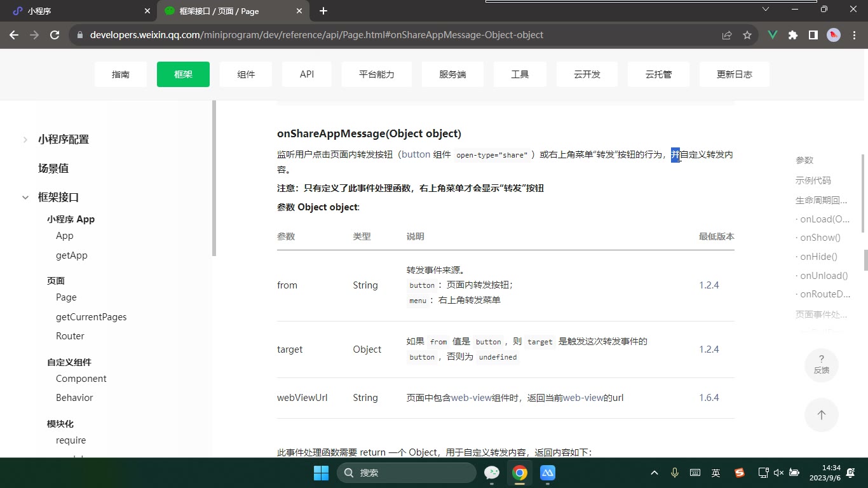Viewport: 868px width, 488px height.
Task: Click the Chrome taskbar icon
Action: pos(520,473)
